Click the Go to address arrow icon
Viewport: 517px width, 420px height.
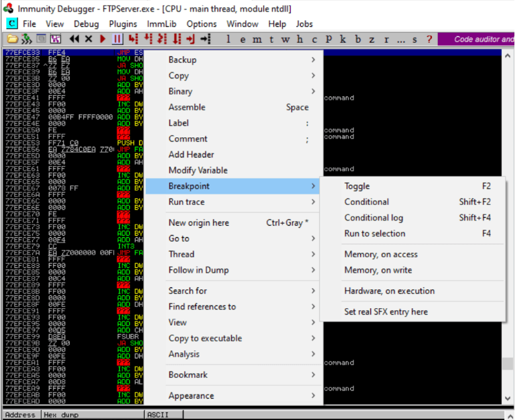pos(206,39)
